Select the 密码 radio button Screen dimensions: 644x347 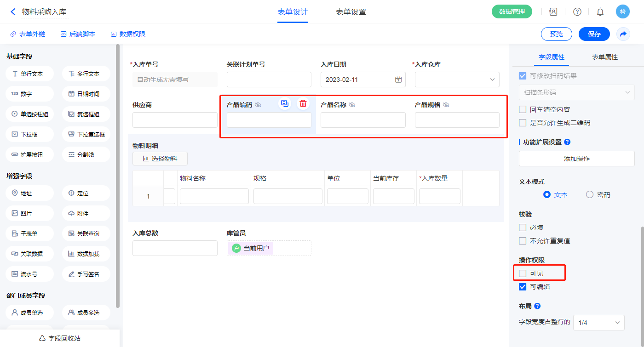coord(590,194)
